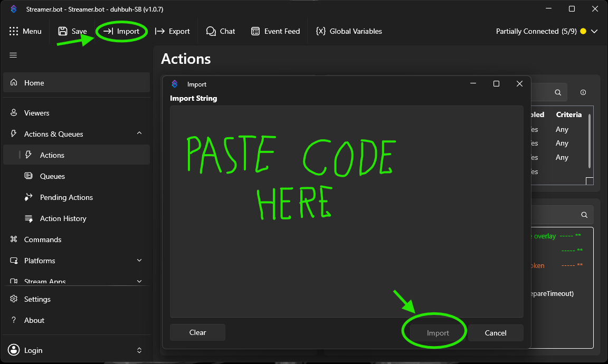Click the Platforms monitor icon
The width and height of the screenshot is (608, 364).
(x=14, y=261)
